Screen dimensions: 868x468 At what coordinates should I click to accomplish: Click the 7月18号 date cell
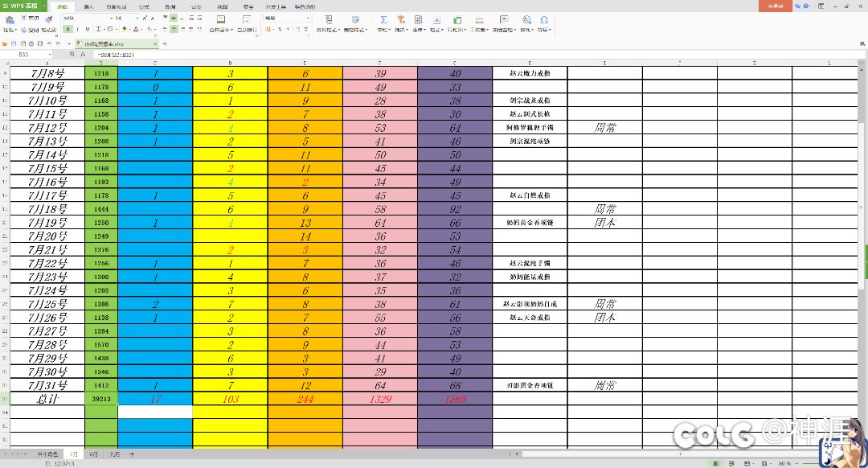point(47,209)
